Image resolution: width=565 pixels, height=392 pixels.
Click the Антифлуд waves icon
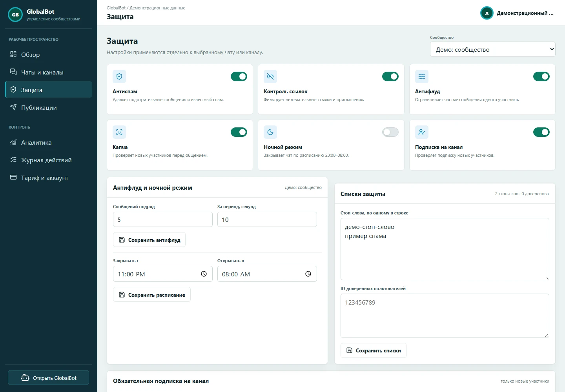422,76
